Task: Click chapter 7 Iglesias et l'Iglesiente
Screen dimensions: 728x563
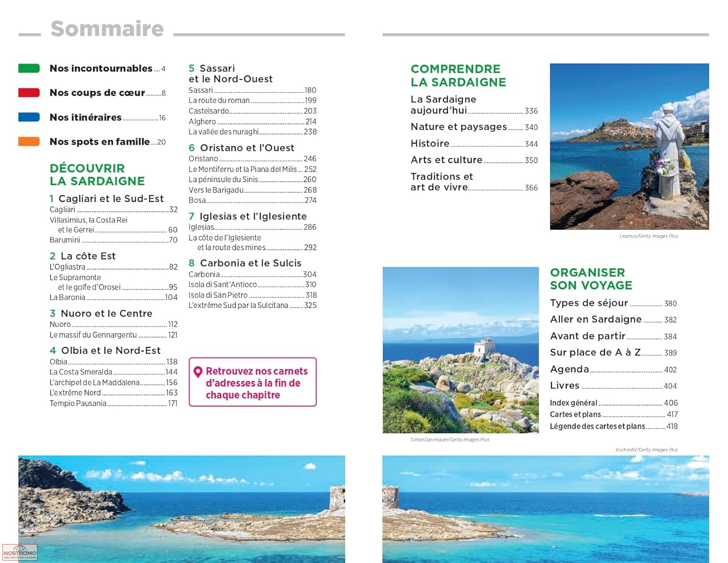Action: pyautogui.click(x=248, y=216)
